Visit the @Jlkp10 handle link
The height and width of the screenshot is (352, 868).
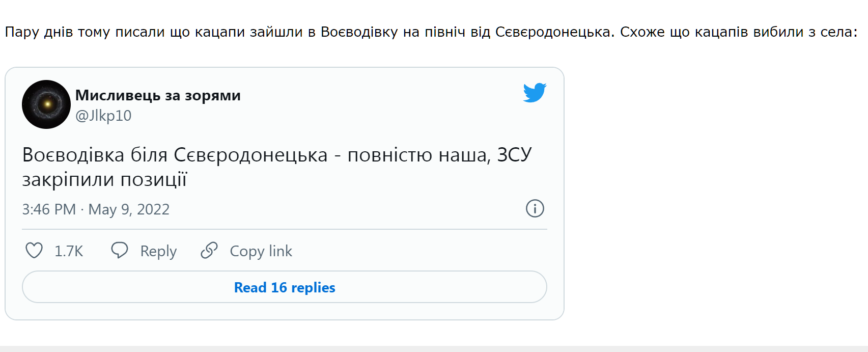(x=103, y=116)
